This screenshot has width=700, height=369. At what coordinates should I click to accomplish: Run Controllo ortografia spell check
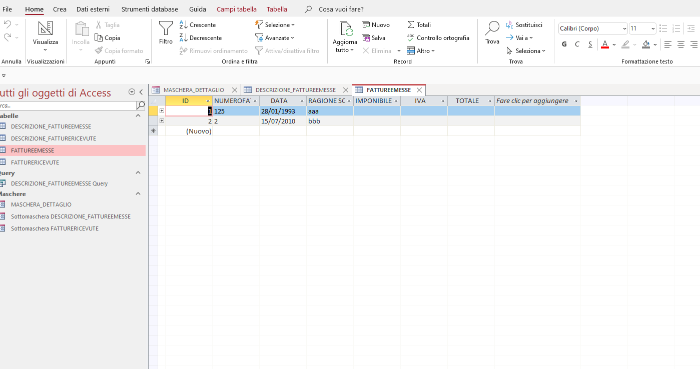[x=438, y=38]
